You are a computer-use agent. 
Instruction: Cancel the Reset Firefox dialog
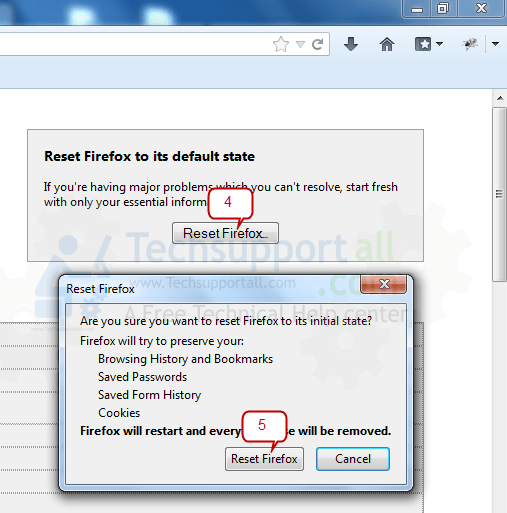[353, 459]
